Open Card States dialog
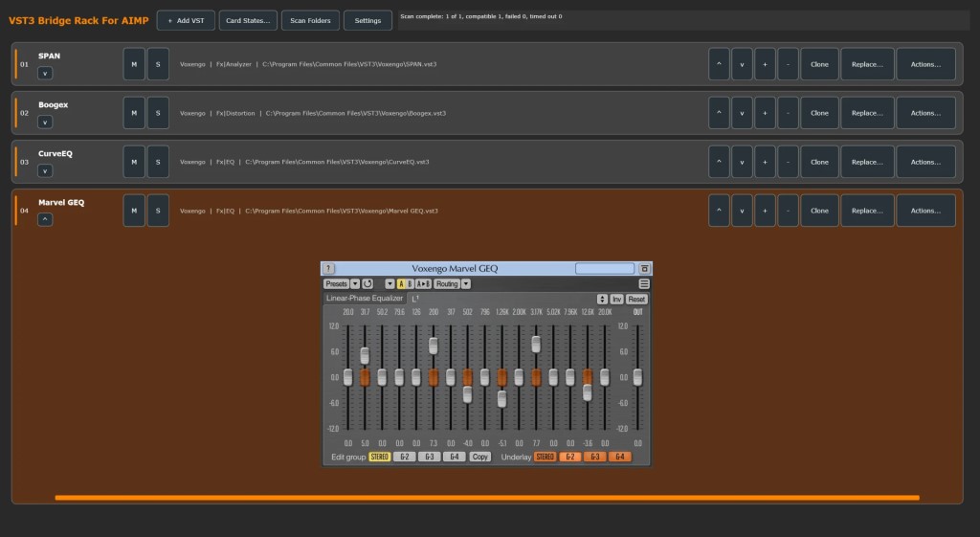Screen dimensions: 980x537 248,21
